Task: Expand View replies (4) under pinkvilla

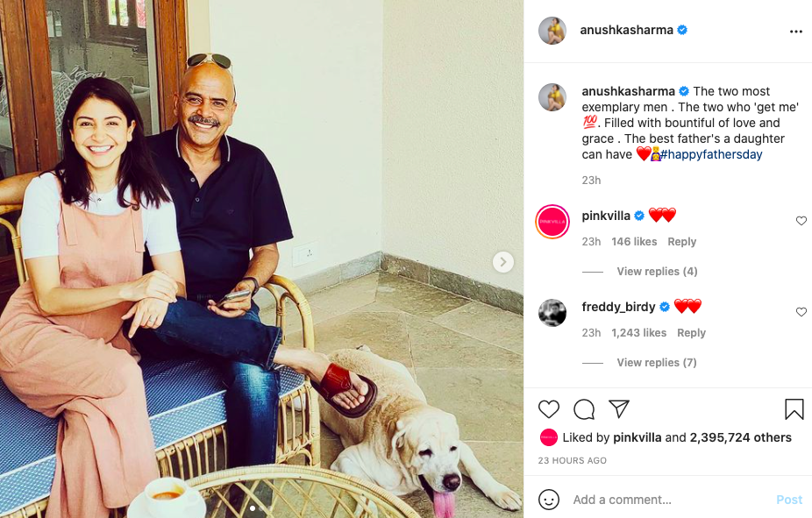Action: click(x=657, y=271)
